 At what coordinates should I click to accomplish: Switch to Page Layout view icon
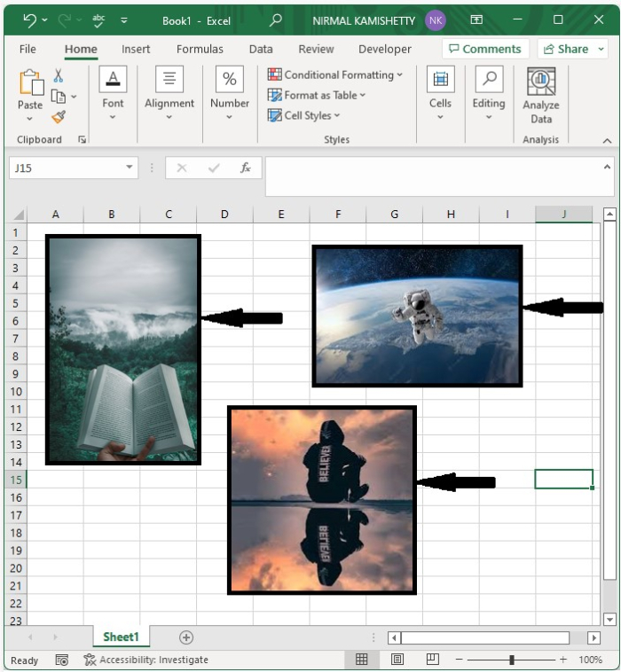point(397,659)
